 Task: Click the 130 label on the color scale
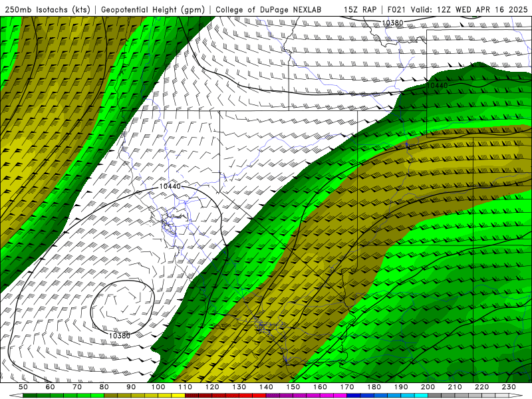pos(239,387)
